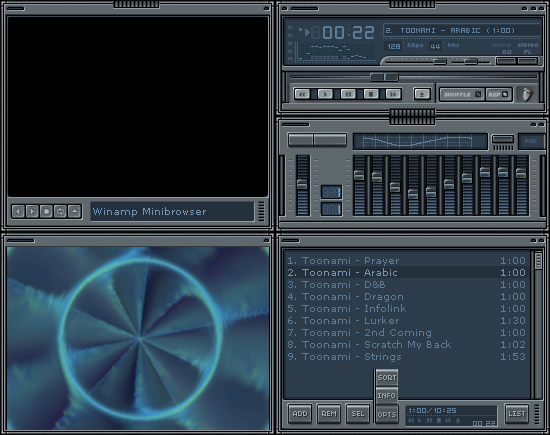Toggle the REP repeat button
550x435 pixels.
(498, 94)
